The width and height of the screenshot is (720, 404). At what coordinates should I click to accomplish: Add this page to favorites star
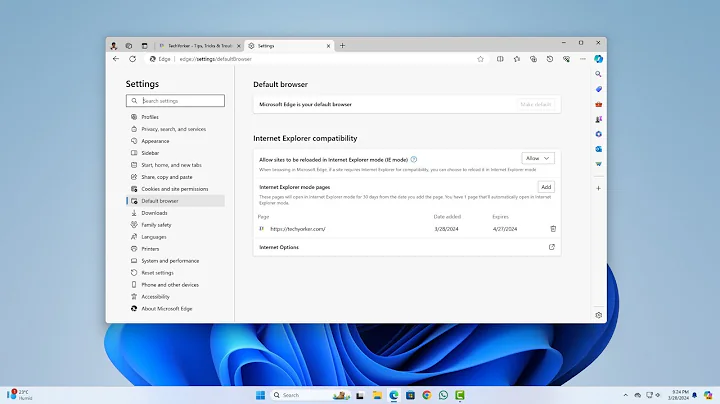(480, 59)
